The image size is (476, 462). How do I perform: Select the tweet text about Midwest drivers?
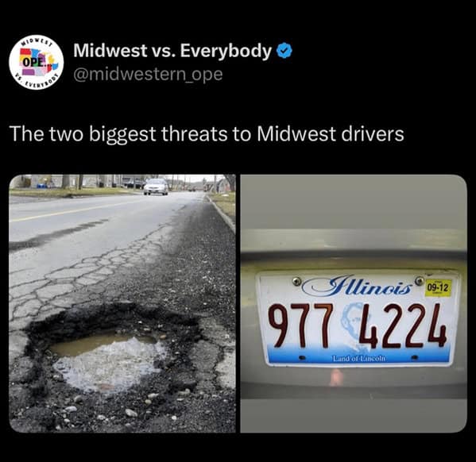point(207,134)
